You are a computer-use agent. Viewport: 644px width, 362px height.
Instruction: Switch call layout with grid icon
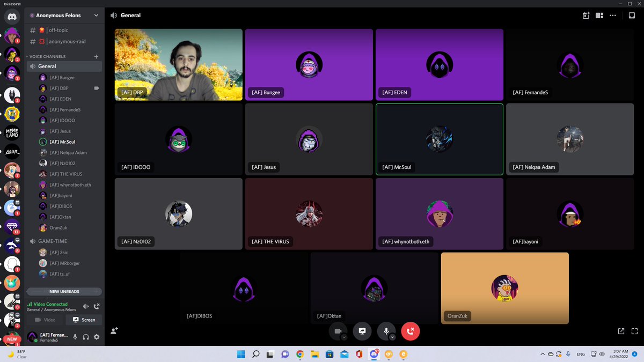click(x=599, y=16)
